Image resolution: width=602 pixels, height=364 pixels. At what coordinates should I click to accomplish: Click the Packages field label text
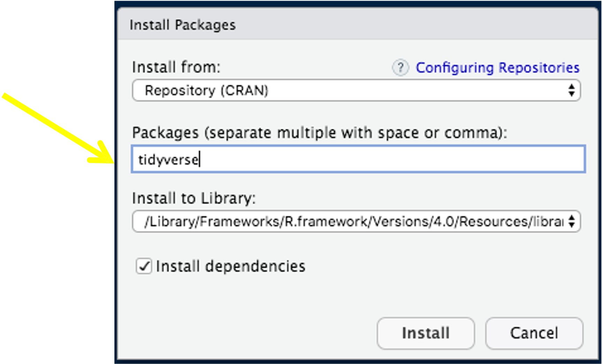[319, 133]
